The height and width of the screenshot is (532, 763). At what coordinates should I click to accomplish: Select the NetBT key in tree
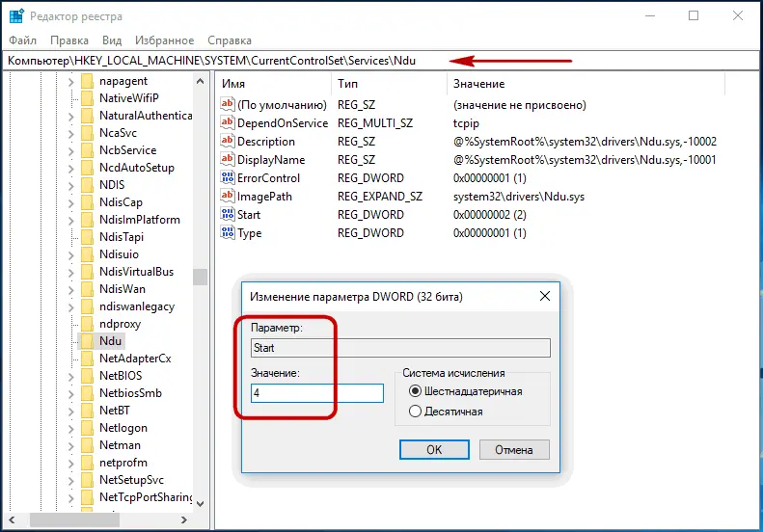tap(115, 411)
